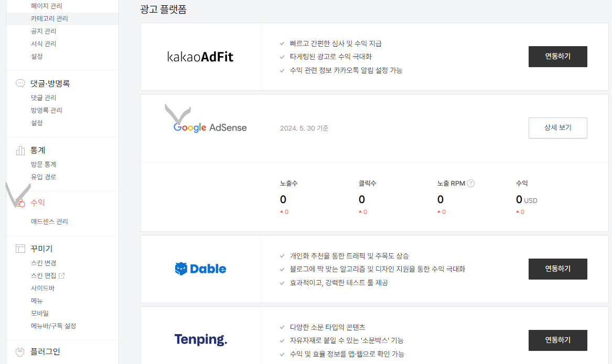
Task: Click 연동하기 button for Dable
Action: [x=558, y=269]
